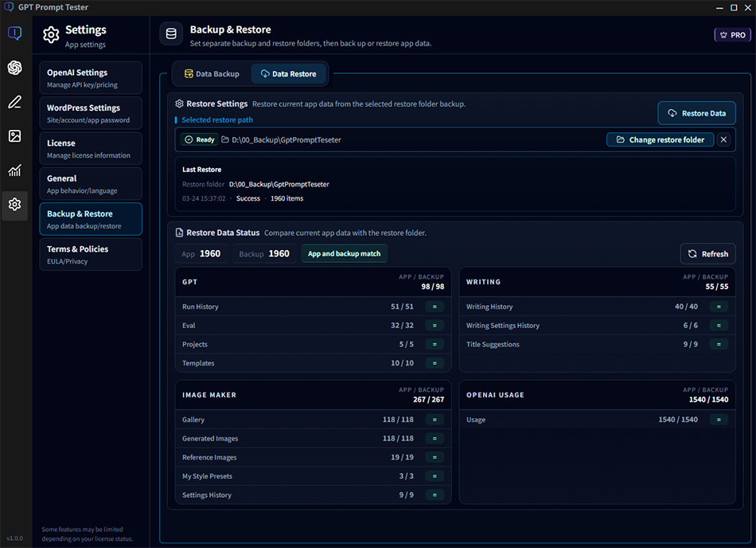The height and width of the screenshot is (548, 756).
Task: Open WordPress Settings in settings menu
Action: (91, 113)
